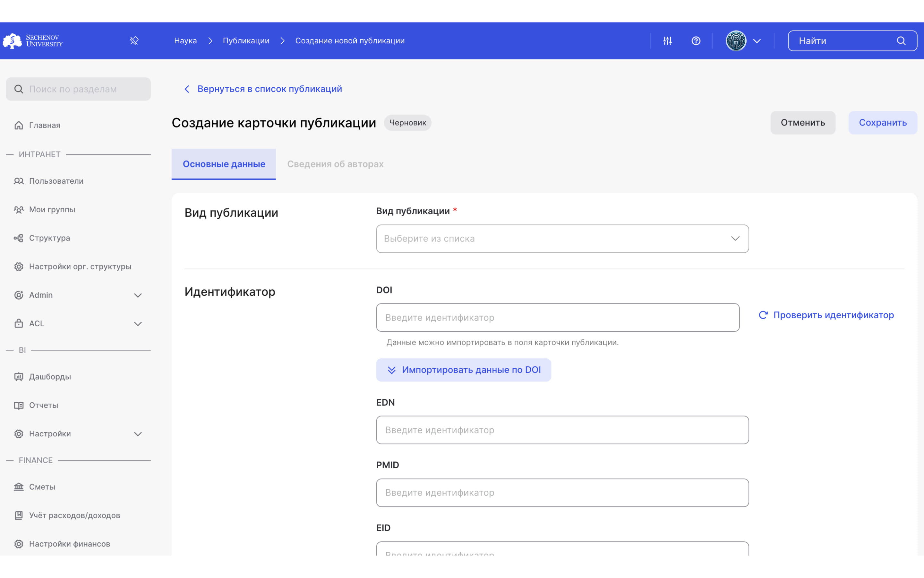Click the Настройки gear icon in the BI section
The image size is (924, 578).
[x=18, y=433]
